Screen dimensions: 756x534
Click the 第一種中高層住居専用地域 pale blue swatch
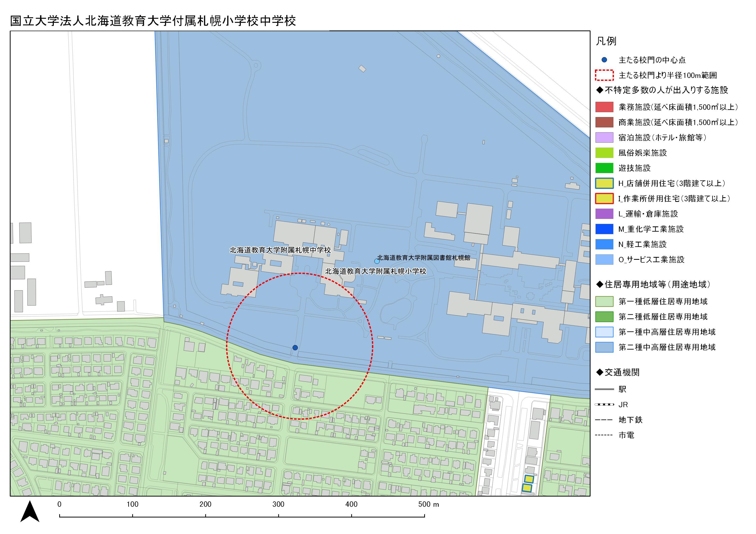pos(604,332)
